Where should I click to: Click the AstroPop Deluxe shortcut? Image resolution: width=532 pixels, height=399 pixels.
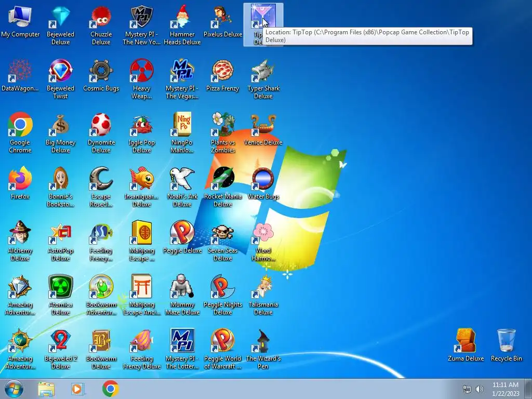click(60, 241)
